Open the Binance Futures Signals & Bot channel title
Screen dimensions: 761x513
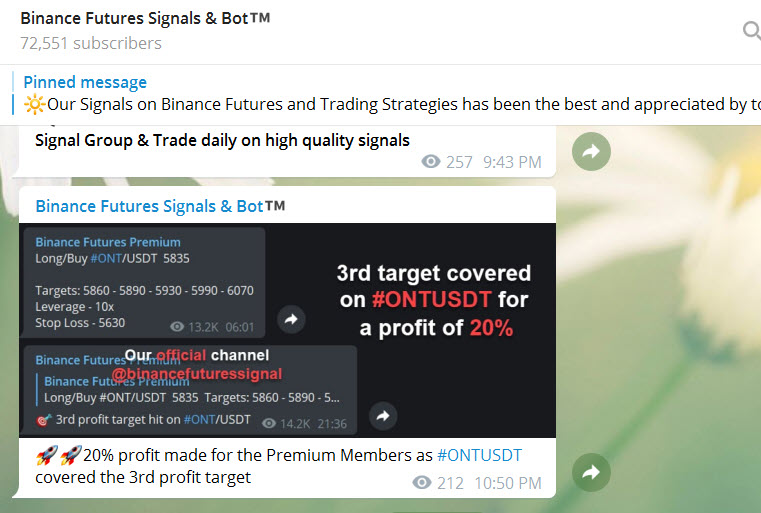click(x=145, y=18)
